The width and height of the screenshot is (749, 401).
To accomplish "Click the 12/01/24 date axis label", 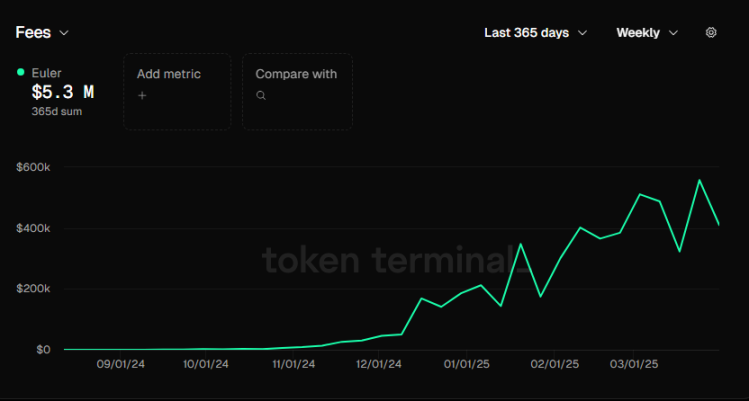I will tap(379, 366).
